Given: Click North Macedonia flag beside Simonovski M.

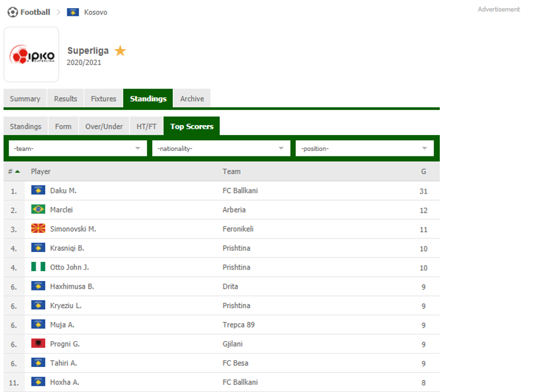Looking at the screenshot, I should click(x=38, y=229).
